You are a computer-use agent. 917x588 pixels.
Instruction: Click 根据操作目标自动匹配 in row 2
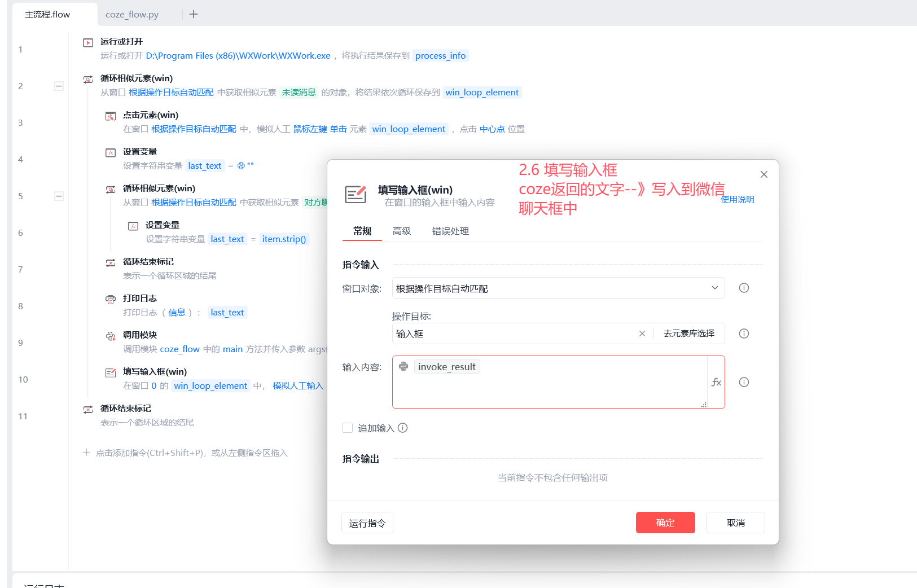[171, 92]
